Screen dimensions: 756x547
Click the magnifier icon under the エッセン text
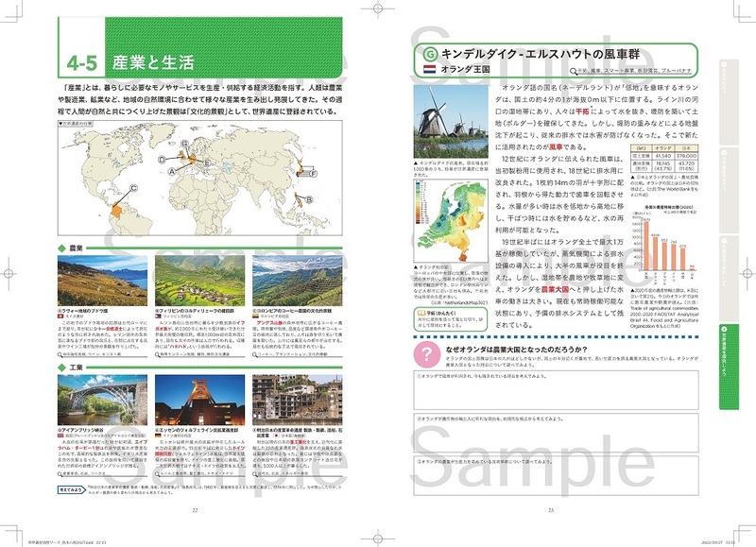click(x=158, y=473)
